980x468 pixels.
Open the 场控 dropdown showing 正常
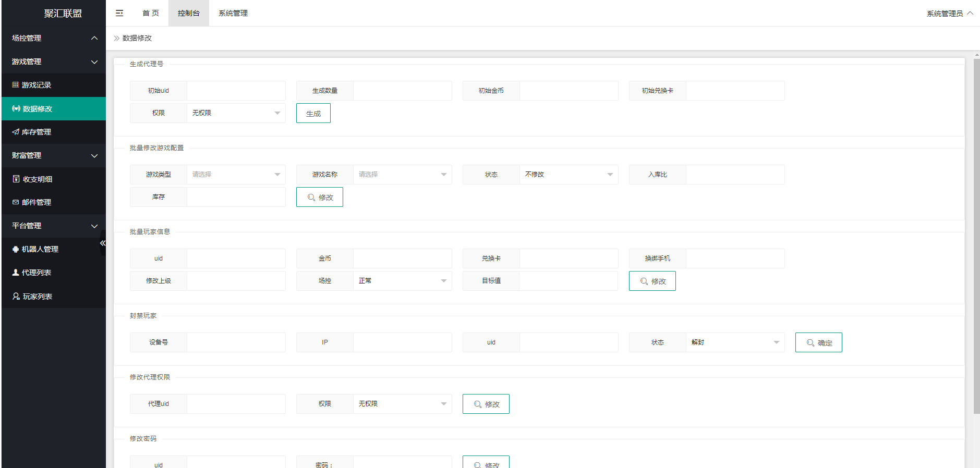tap(402, 281)
